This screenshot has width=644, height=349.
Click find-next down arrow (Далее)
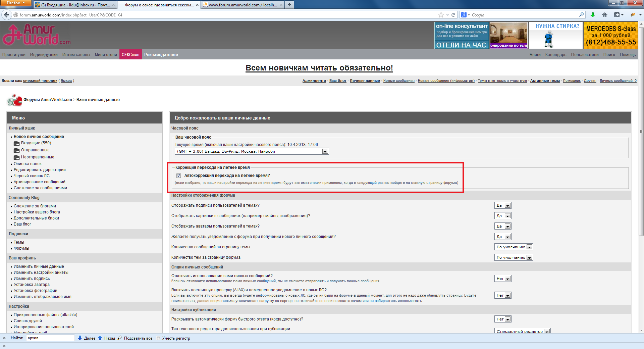(x=80, y=338)
